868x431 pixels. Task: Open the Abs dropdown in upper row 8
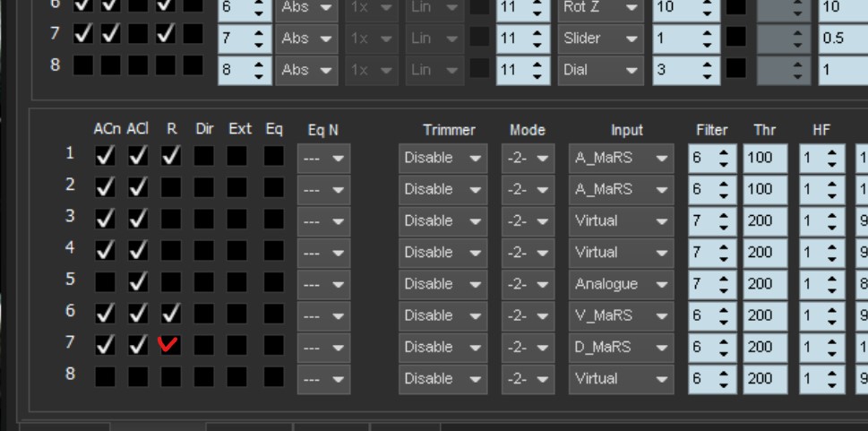coord(307,70)
